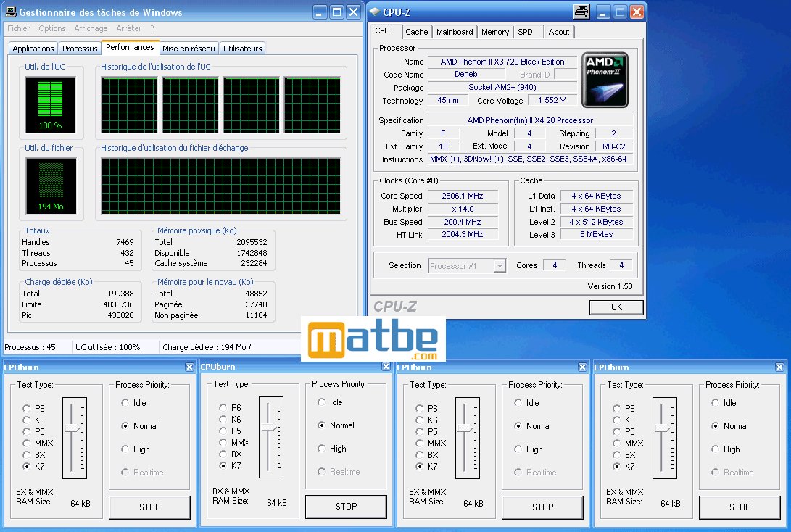The height and width of the screenshot is (532, 791).
Task: Close the second CPUburn window from left
Action: click(386, 367)
